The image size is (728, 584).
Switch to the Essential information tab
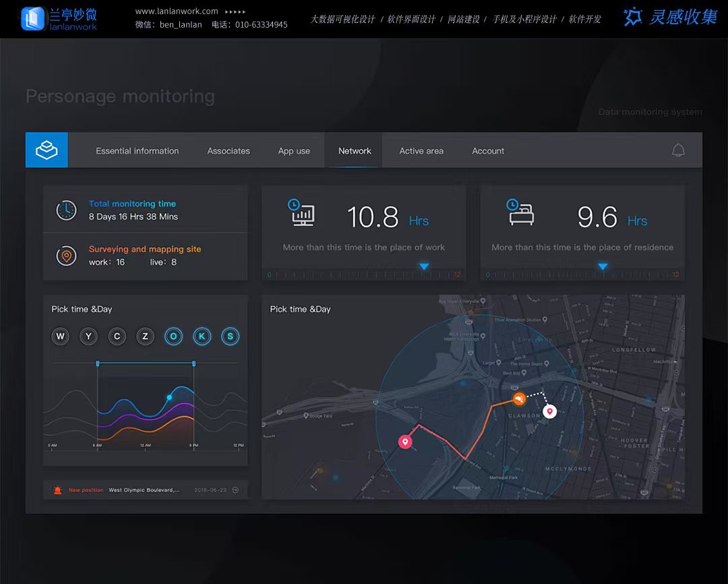[x=138, y=151]
